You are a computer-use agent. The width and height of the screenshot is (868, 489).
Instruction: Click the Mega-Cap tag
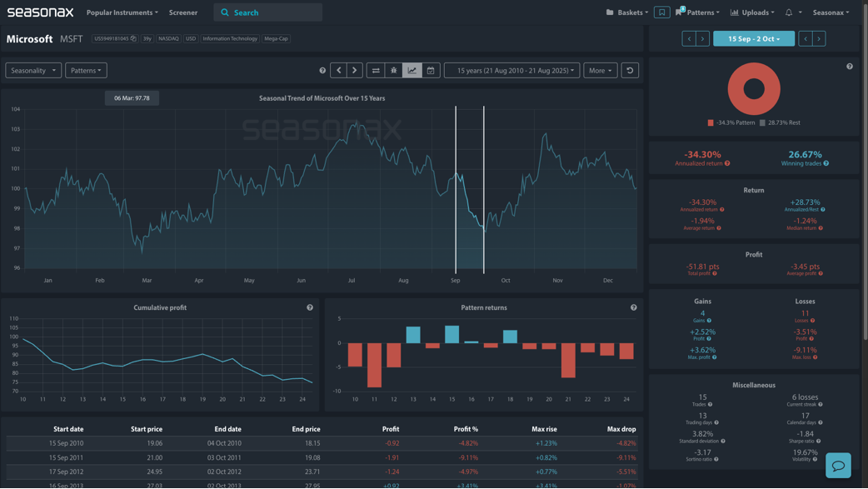point(276,39)
